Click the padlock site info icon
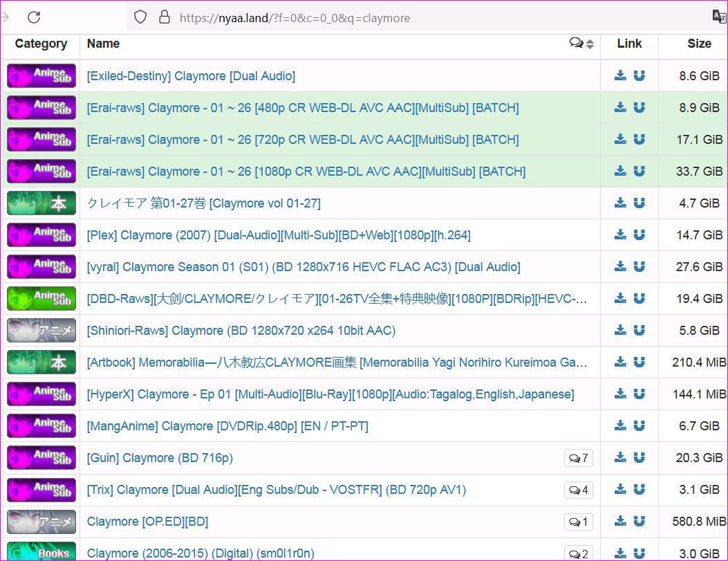Viewport: 728px width, 561px height. [x=164, y=17]
